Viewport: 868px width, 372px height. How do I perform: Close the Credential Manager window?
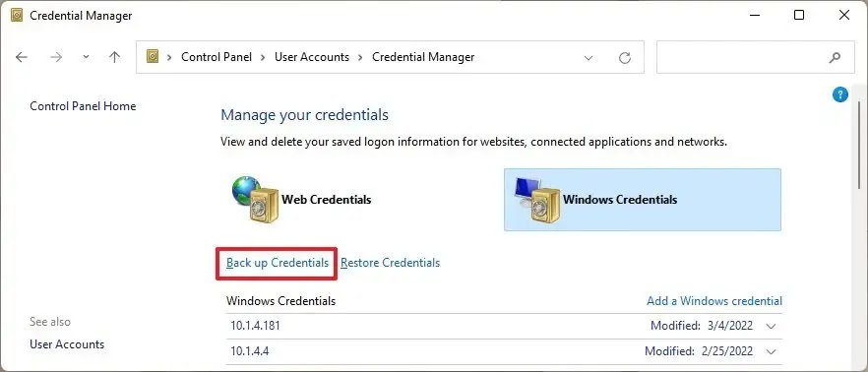click(844, 16)
